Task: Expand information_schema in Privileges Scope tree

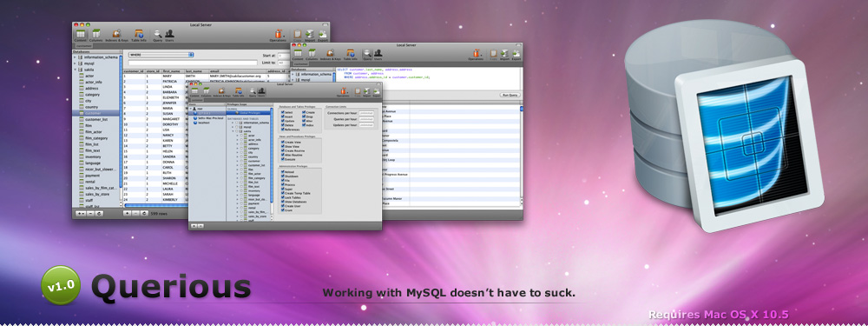Action: pyautogui.click(x=233, y=123)
